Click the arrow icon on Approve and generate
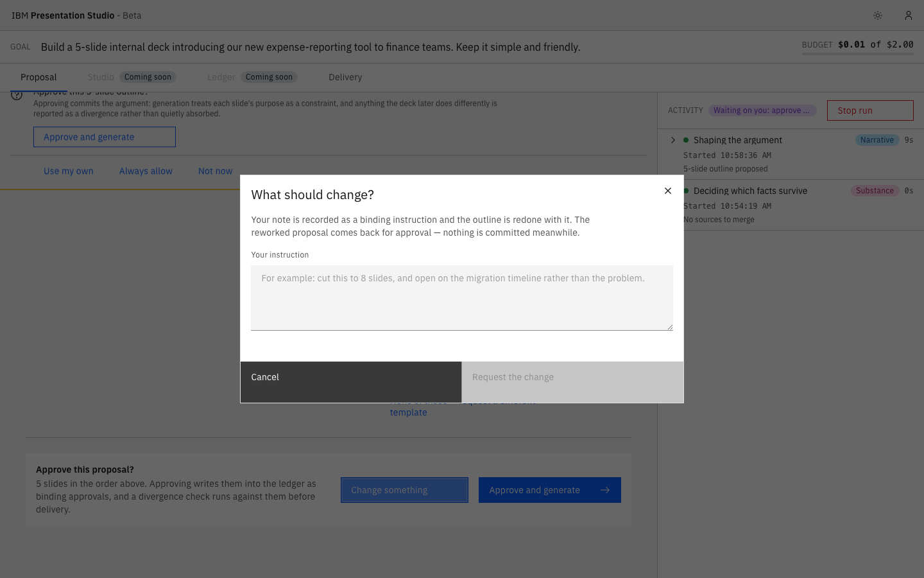 (x=605, y=490)
